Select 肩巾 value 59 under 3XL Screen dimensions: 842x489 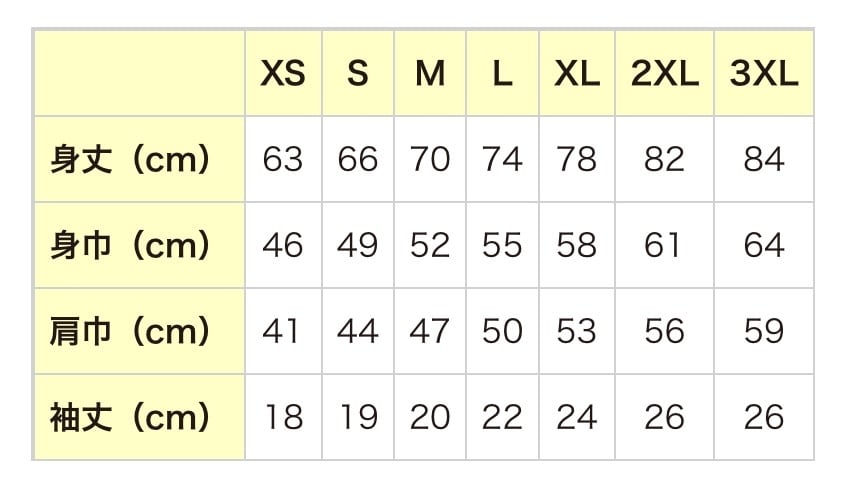point(764,331)
